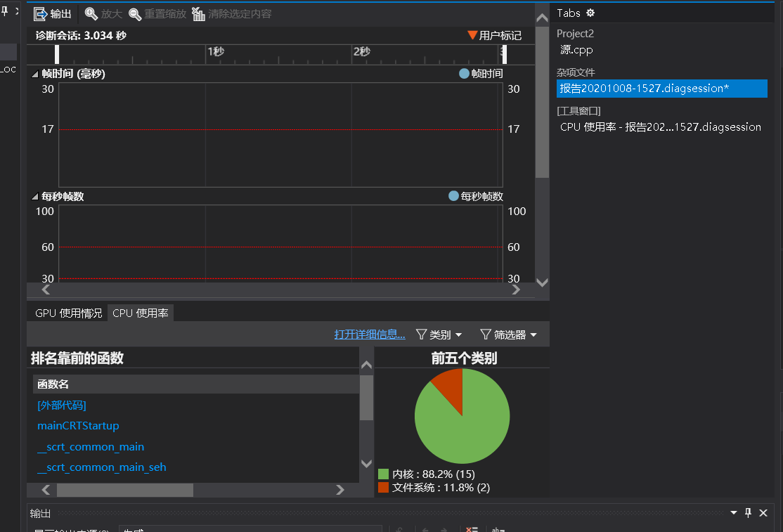The image size is (783, 532).
Task: Select the CPU 使用率 tab
Action: click(x=140, y=313)
